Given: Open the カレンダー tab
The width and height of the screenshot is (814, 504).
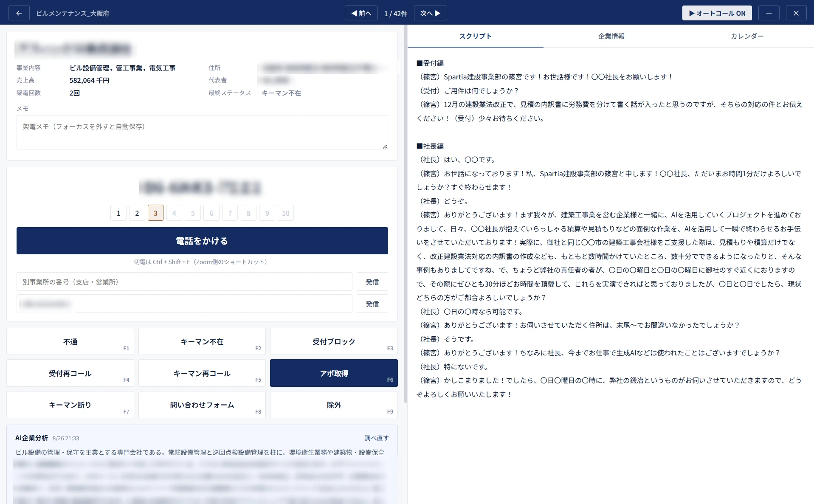Looking at the screenshot, I should point(746,36).
